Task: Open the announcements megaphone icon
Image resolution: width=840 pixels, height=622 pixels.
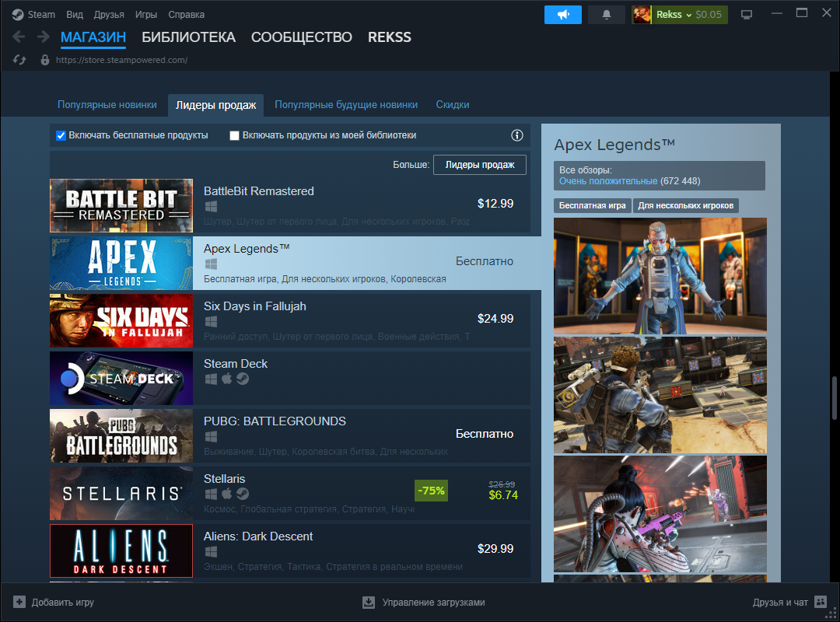Action: pos(562,14)
